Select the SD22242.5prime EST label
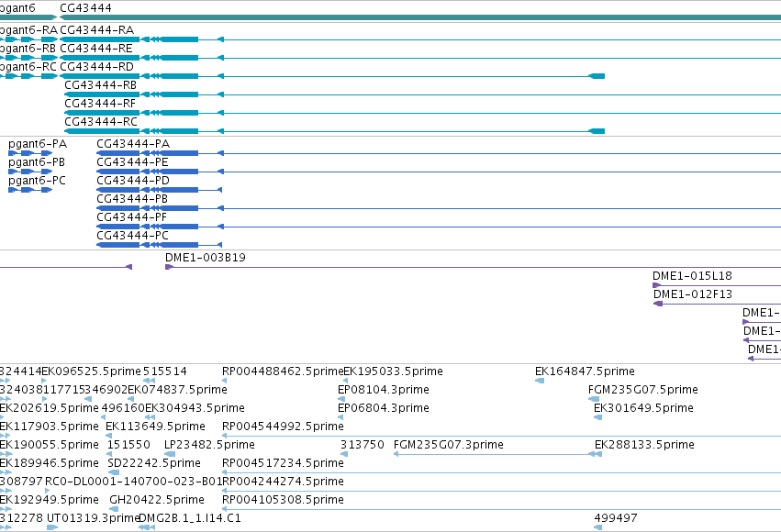Screen dimensions: 781x532 click(154, 463)
